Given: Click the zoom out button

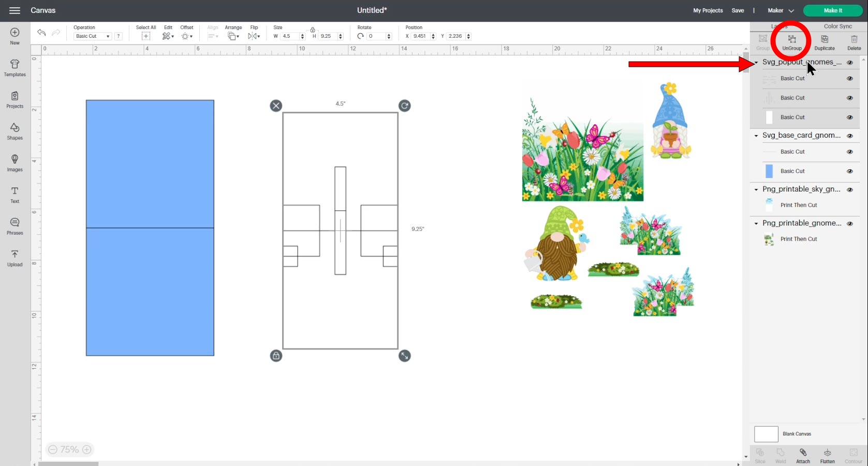Looking at the screenshot, I should tap(53, 449).
